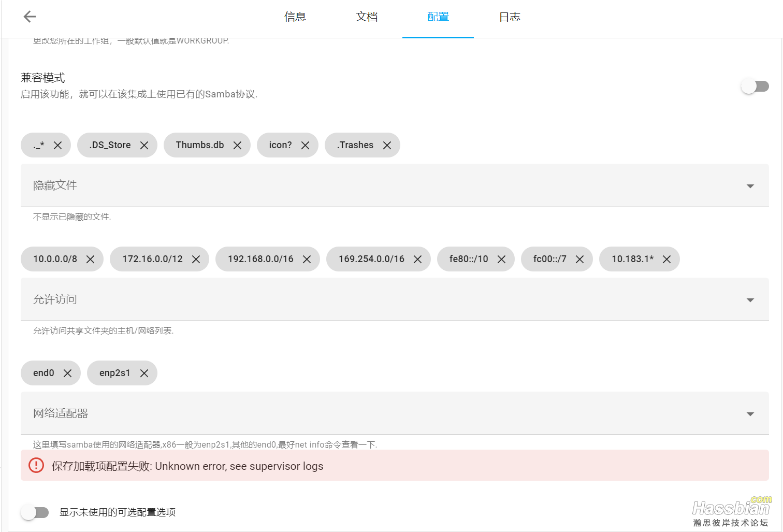Open the 信息 tab

point(295,17)
